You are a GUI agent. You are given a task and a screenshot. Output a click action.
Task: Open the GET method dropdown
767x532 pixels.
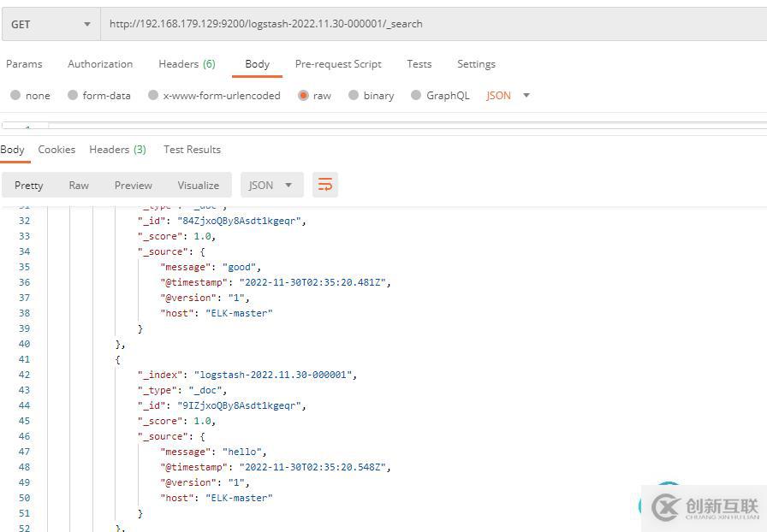50,24
